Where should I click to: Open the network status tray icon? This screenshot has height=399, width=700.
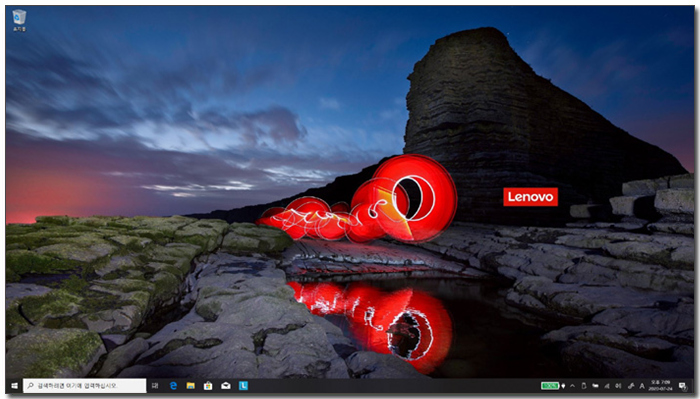pyautogui.click(x=607, y=386)
